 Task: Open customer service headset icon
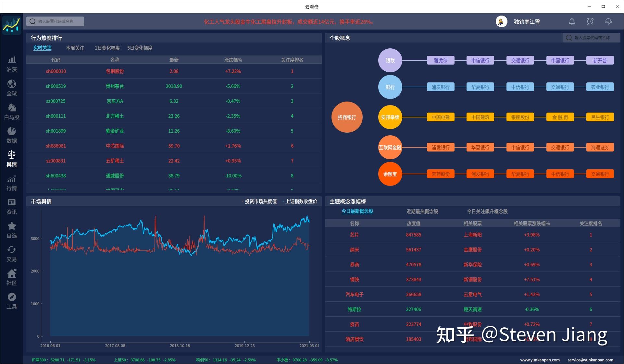pyautogui.click(x=608, y=21)
